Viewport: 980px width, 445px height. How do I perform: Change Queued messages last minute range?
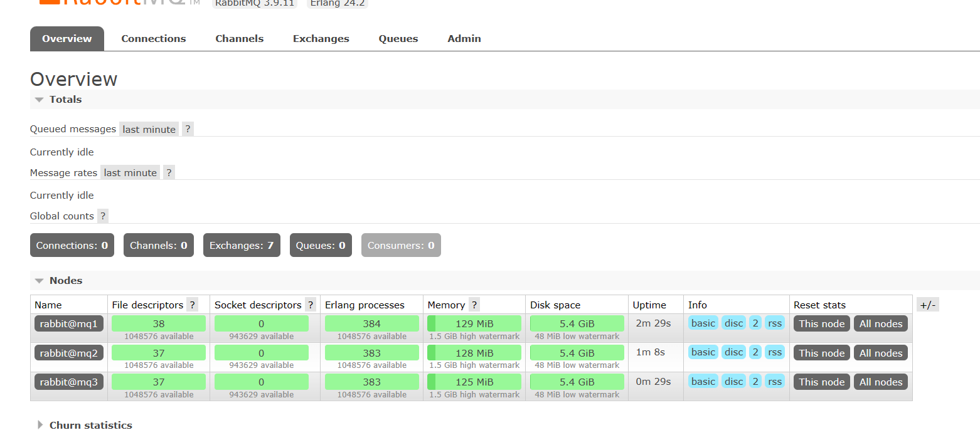(x=149, y=129)
